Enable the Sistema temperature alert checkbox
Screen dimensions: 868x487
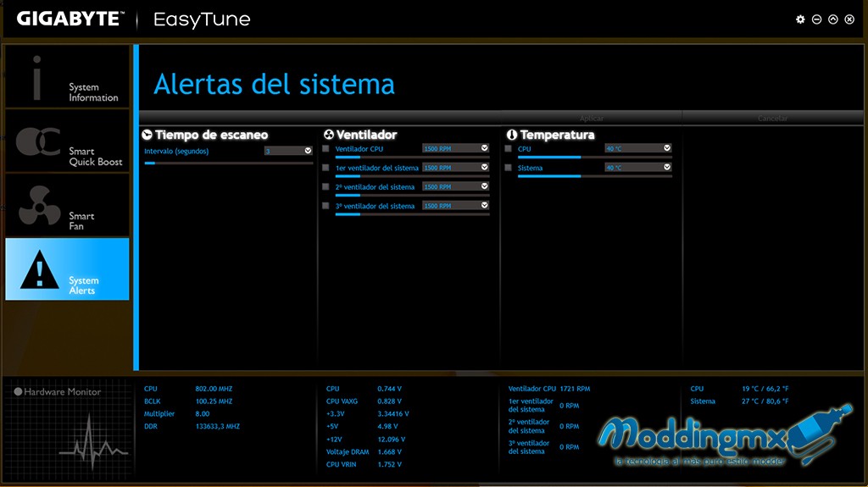coord(509,167)
